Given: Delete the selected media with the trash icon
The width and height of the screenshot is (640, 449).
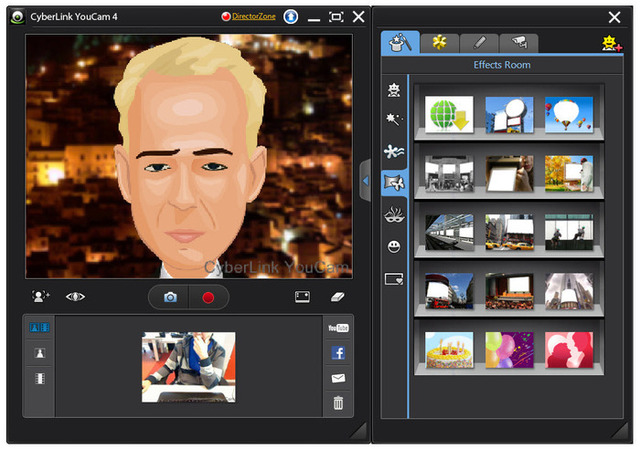Looking at the screenshot, I should (338, 403).
